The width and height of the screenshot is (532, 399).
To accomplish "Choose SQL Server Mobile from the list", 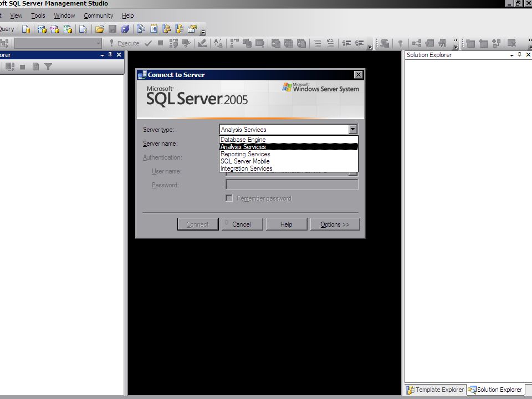I will (289, 161).
